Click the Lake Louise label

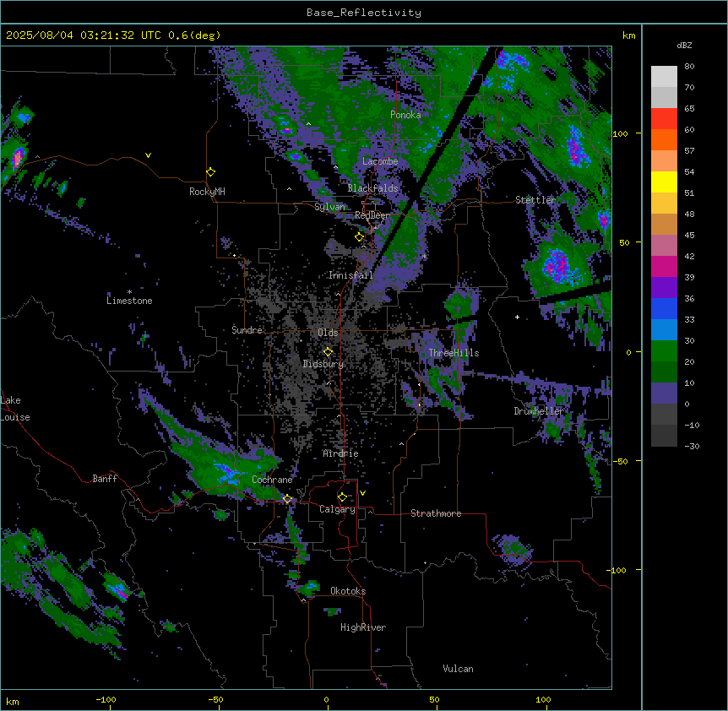pyautogui.click(x=15, y=409)
